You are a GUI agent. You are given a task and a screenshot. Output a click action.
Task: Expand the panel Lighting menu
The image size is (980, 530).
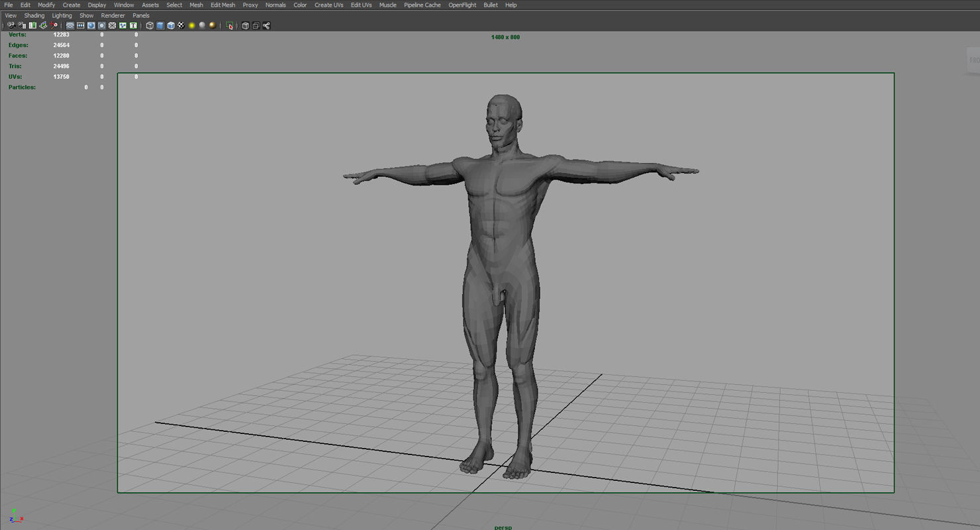tap(62, 15)
